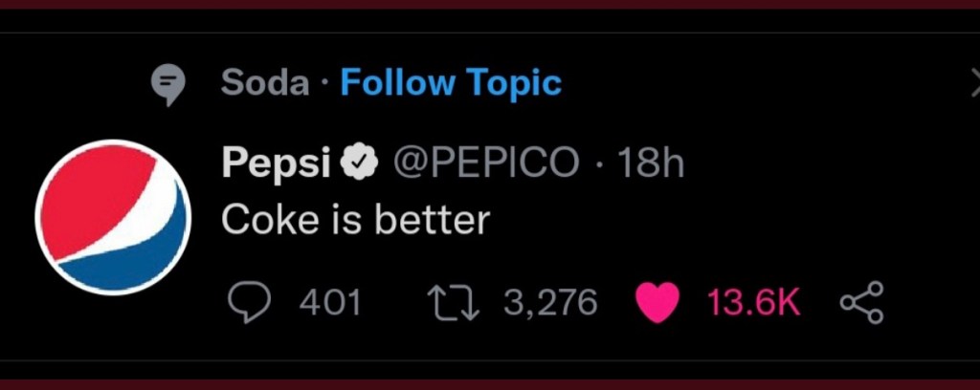This screenshot has width=980, height=390.
Task: Click the reply speech bubble icon
Action: [x=250, y=302]
